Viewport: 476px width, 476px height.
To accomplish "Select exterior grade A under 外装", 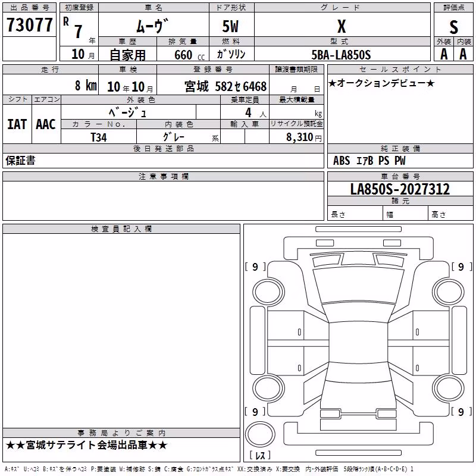I will pos(444,54).
